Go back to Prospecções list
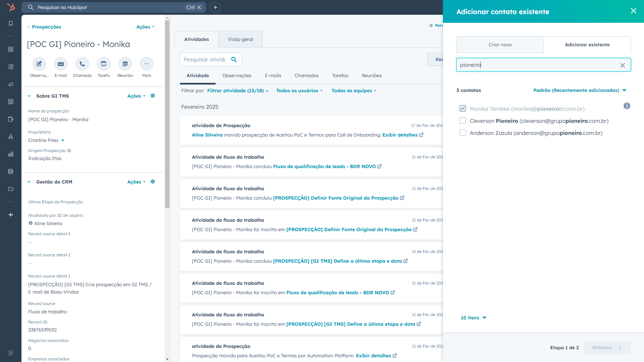Viewport: 644px width, 362px height. click(44, 27)
